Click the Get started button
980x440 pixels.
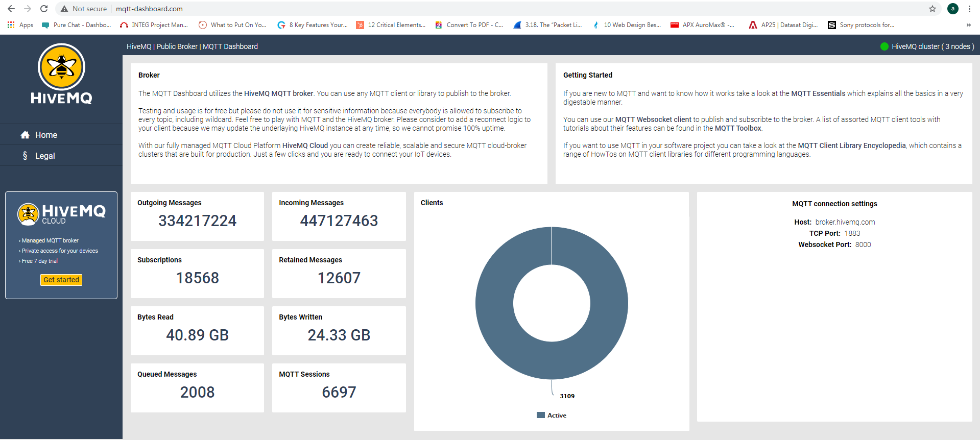61,280
